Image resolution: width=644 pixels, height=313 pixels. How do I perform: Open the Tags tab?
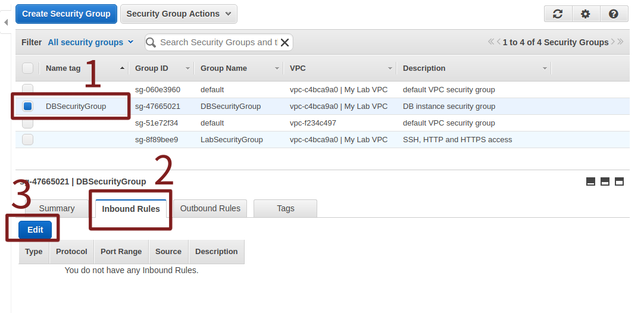285,208
